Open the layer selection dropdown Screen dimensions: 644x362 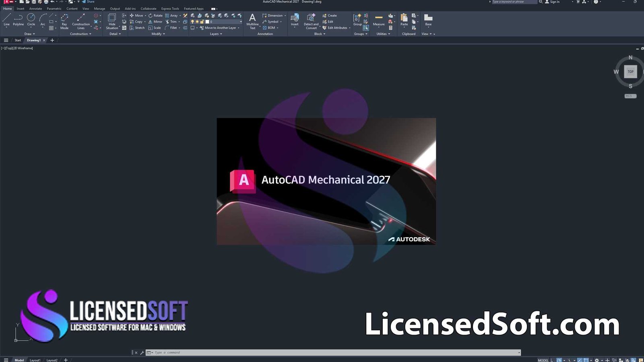(x=241, y=21)
